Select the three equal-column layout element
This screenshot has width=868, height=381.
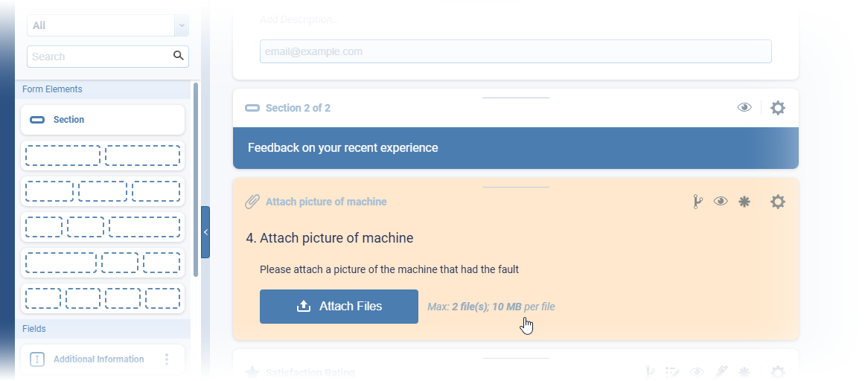click(x=103, y=191)
